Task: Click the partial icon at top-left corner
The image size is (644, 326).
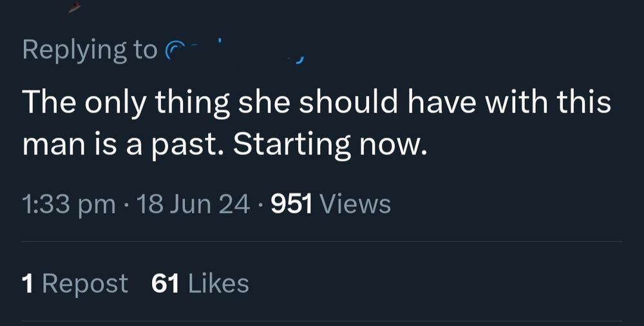Action: [x=74, y=6]
